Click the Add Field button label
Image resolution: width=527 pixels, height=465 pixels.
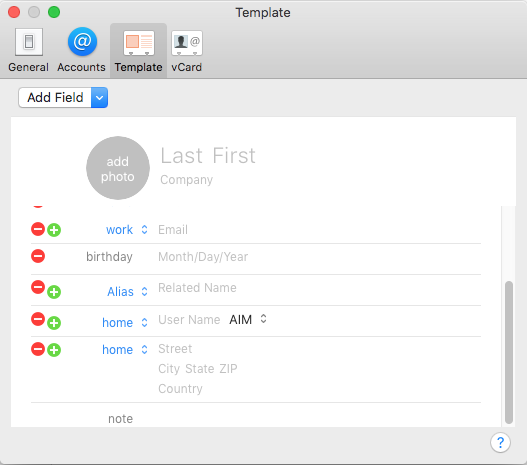55,98
